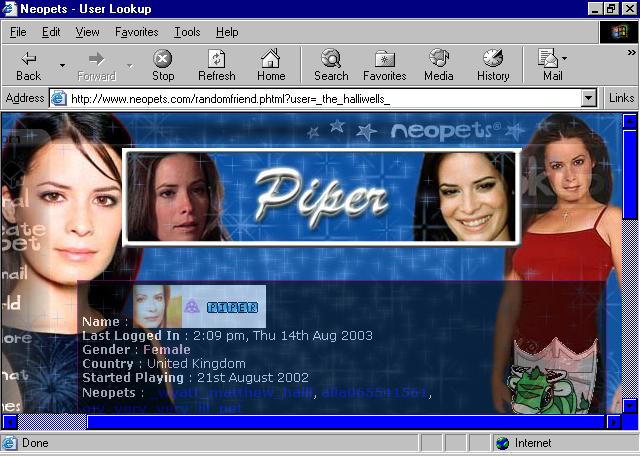Stop the page from loading
The image size is (640, 456).
coord(163,65)
